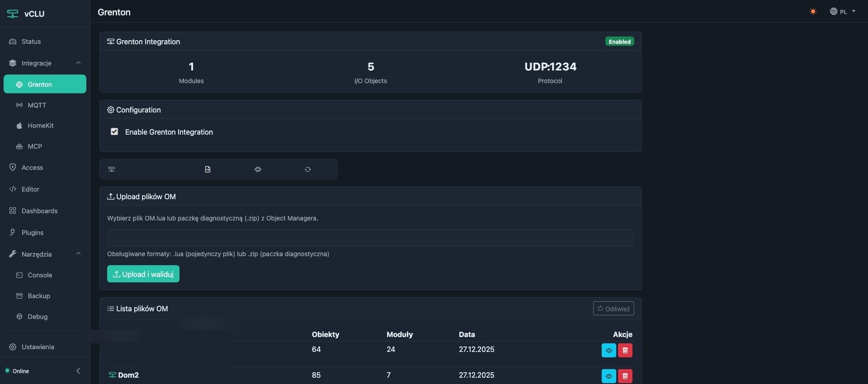Open the MQTT integration page

tap(37, 105)
